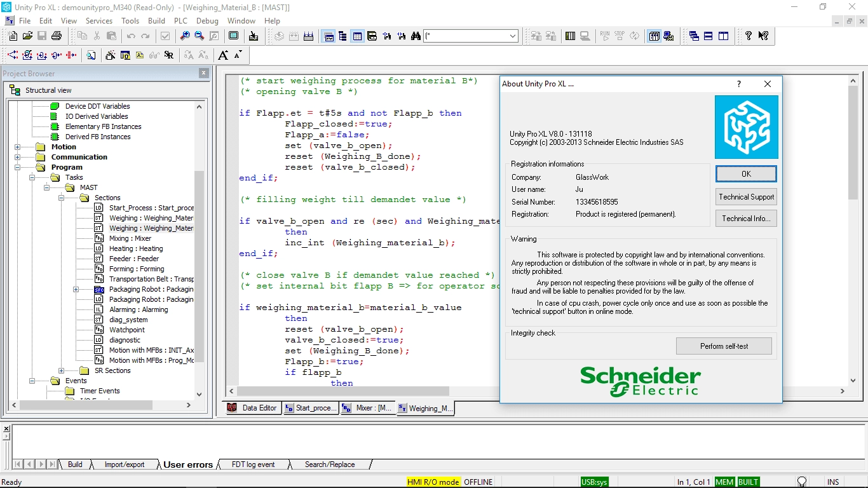868x488 pixels.
Task: Click the SR subroutine toolbar icon
Action: click(168, 55)
